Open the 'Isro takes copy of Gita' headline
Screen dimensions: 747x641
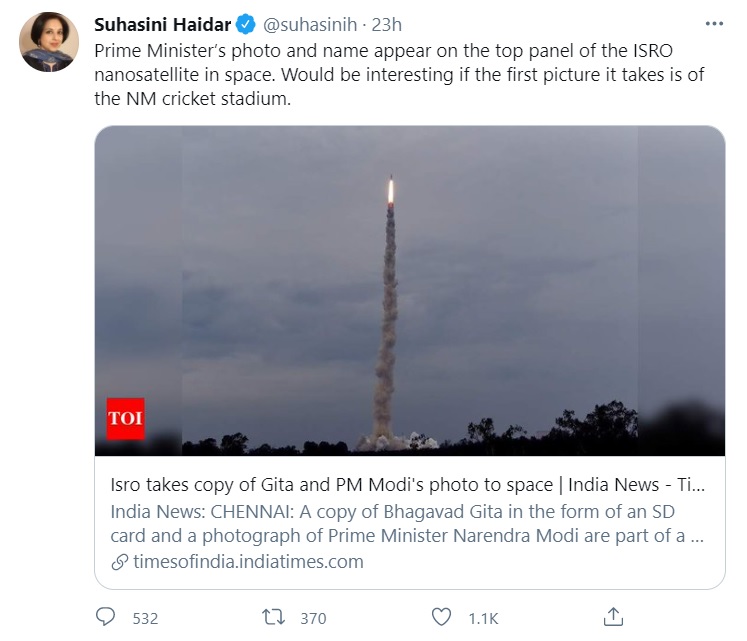[x=409, y=485]
